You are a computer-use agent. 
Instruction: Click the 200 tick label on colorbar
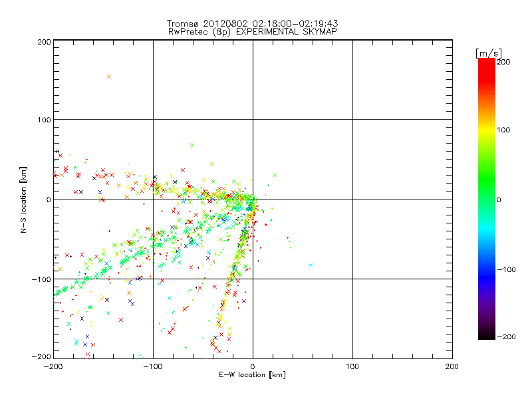tap(504, 61)
